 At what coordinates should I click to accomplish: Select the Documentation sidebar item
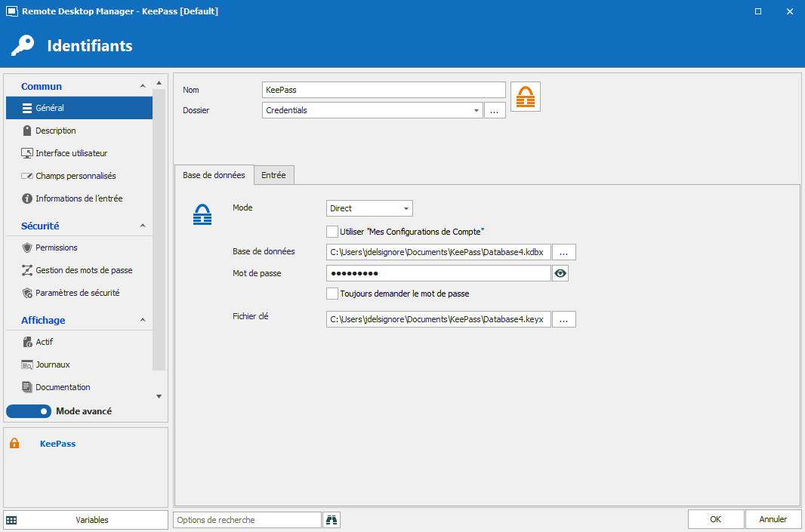(x=63, y=387)
